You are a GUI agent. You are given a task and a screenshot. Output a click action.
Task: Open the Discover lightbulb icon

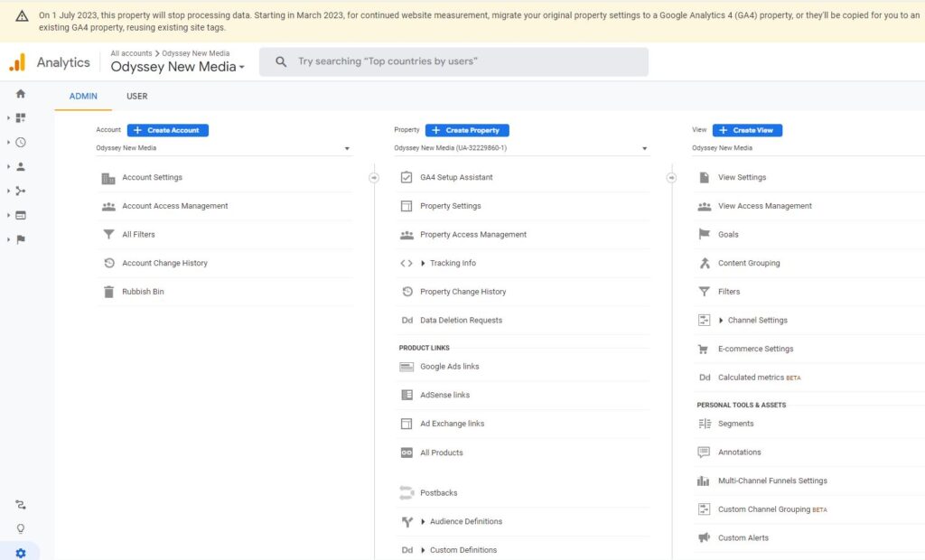(21, 528)
